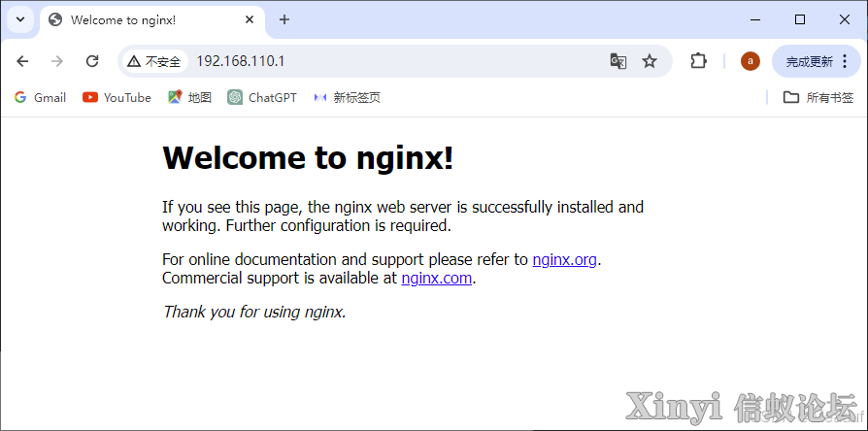868x431 pixels.
Task: Open the Gmail bookmark
Action: [x=40, y=98]
